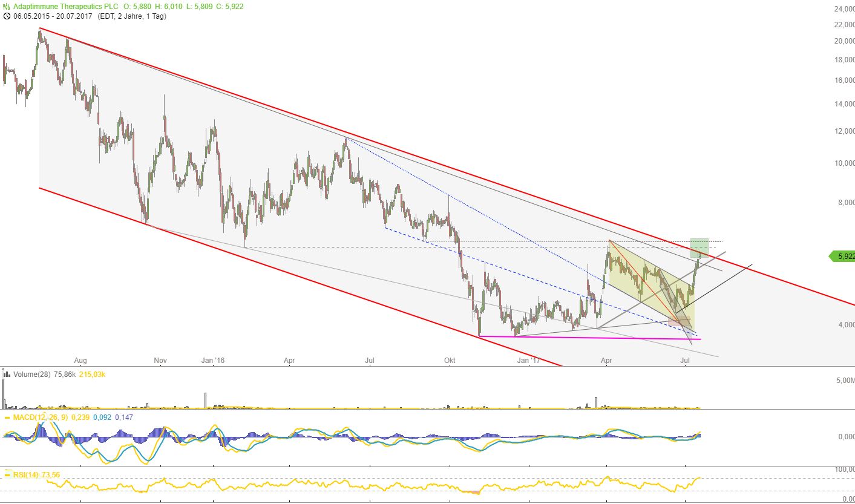Click the Apr label near the chart's right side
This screenshot has height=504, width=855.
(606, 361)
